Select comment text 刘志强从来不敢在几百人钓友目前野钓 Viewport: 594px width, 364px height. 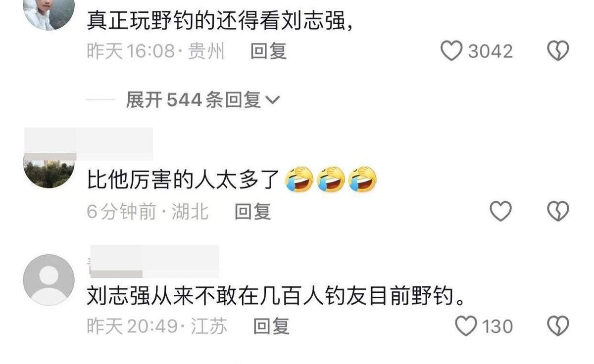pyautogui.click(x=277, y=297)
